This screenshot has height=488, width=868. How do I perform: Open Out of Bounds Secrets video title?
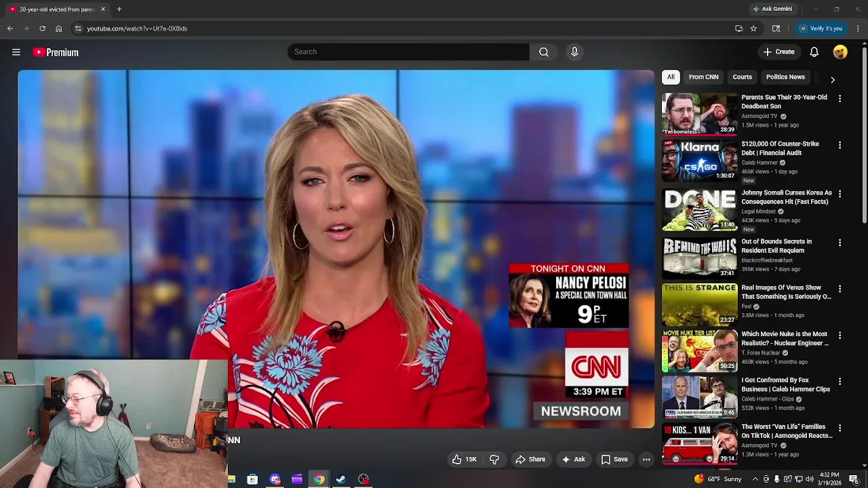(x=776, y=246)
